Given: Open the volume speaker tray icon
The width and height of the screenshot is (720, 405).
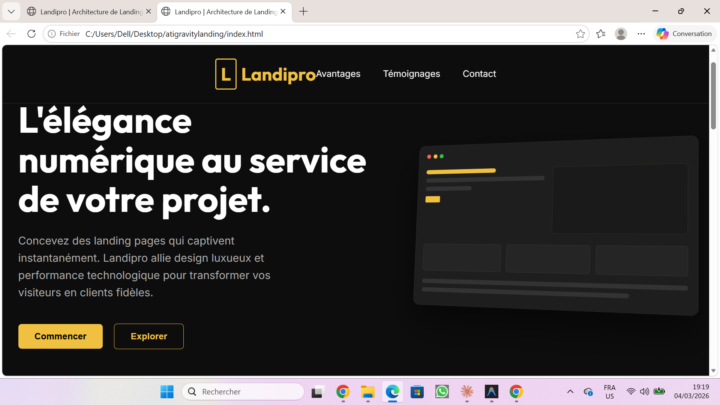Looking at the screenshot, I should pos(644,392).
